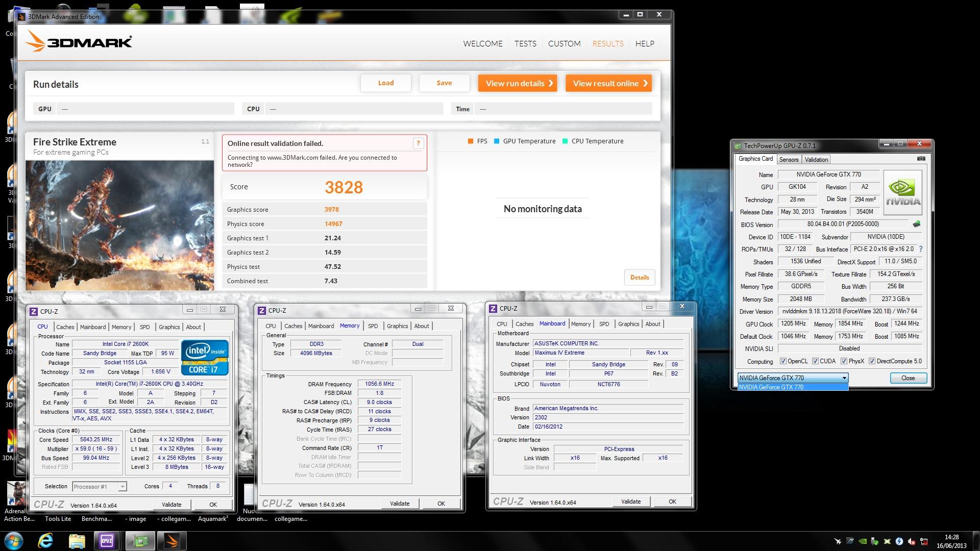The width and height of the screenshot is (980, 551).
Task: Click taskbar clock showing 14:28
Action: pyautogui.click(x=951, y=541)
